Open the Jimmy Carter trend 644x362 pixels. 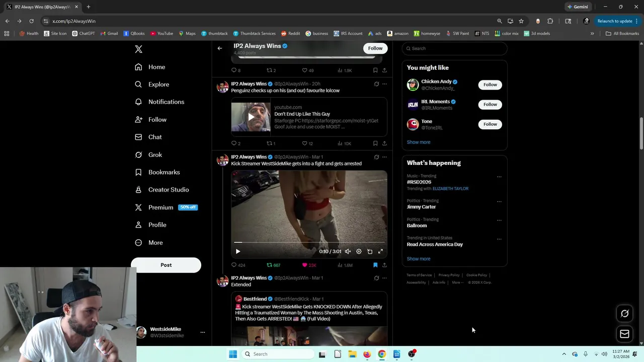click(421, 207)
